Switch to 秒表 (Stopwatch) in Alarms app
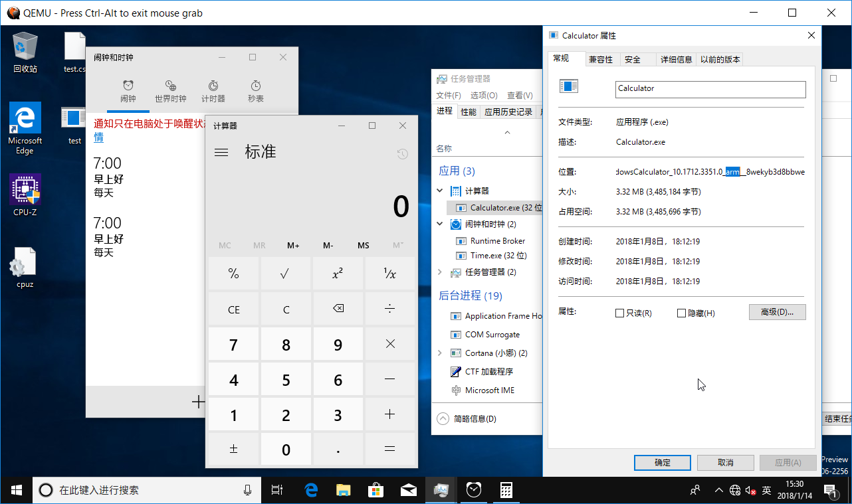The height and width of the screenshot is (504, 852). pos(255,90)
